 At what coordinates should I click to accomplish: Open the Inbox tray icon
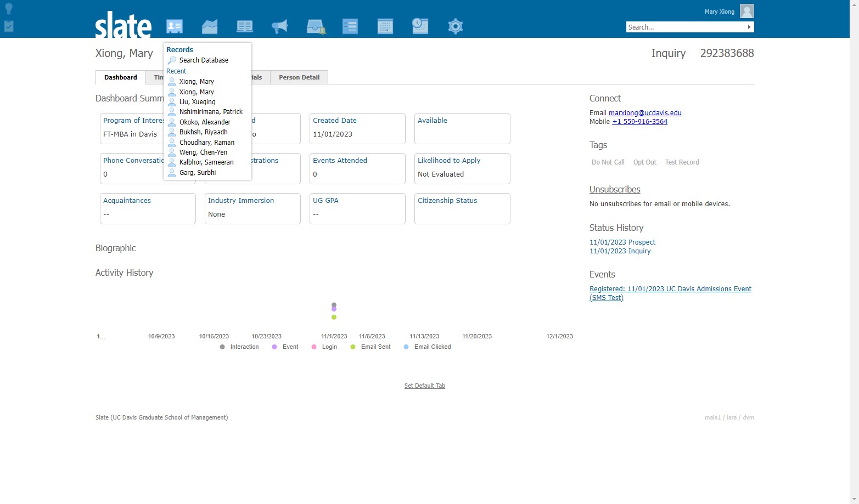point(316,26)
